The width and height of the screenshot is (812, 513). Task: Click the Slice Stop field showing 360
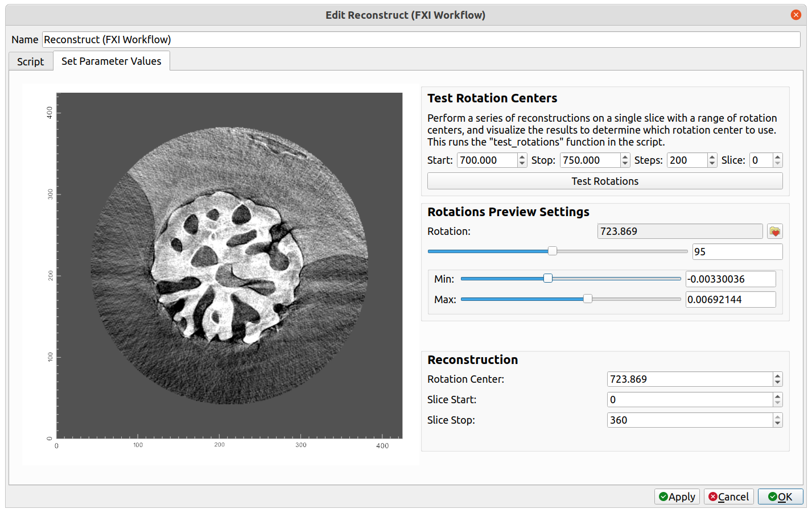tap(690, 420)
